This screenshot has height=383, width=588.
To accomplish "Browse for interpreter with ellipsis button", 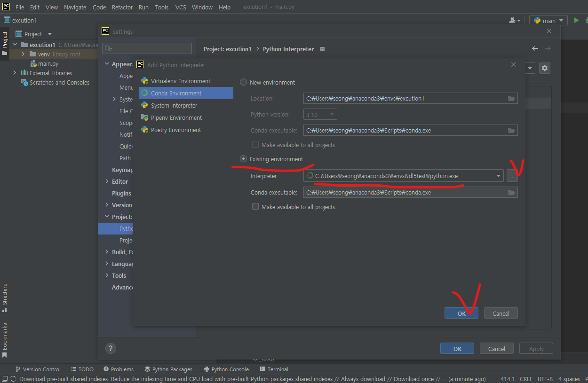I will [512, 176].
